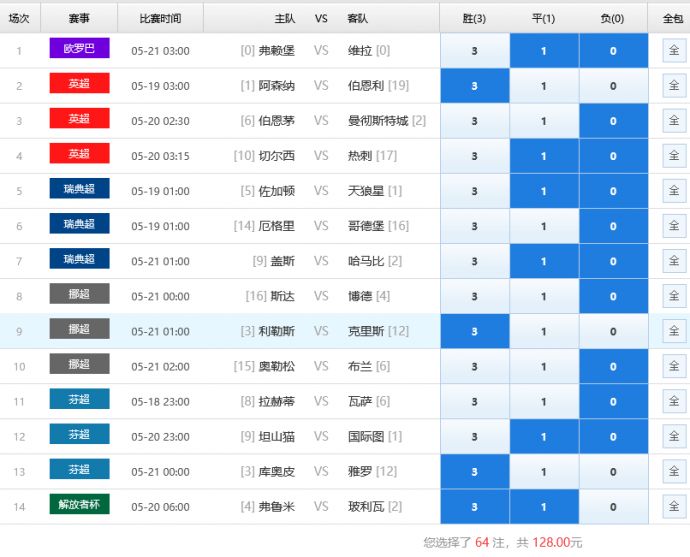Click home team 佐加顿

click(x=276, y=191)
